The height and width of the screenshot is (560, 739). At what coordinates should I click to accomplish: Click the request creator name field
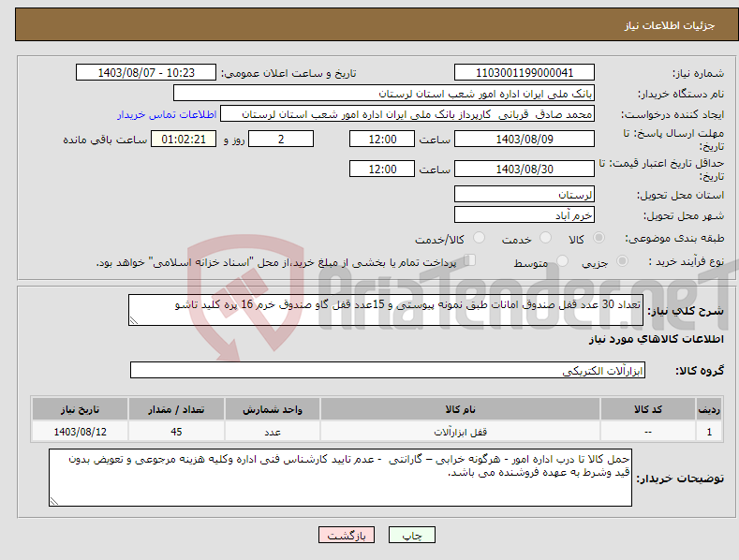point(407,114)
